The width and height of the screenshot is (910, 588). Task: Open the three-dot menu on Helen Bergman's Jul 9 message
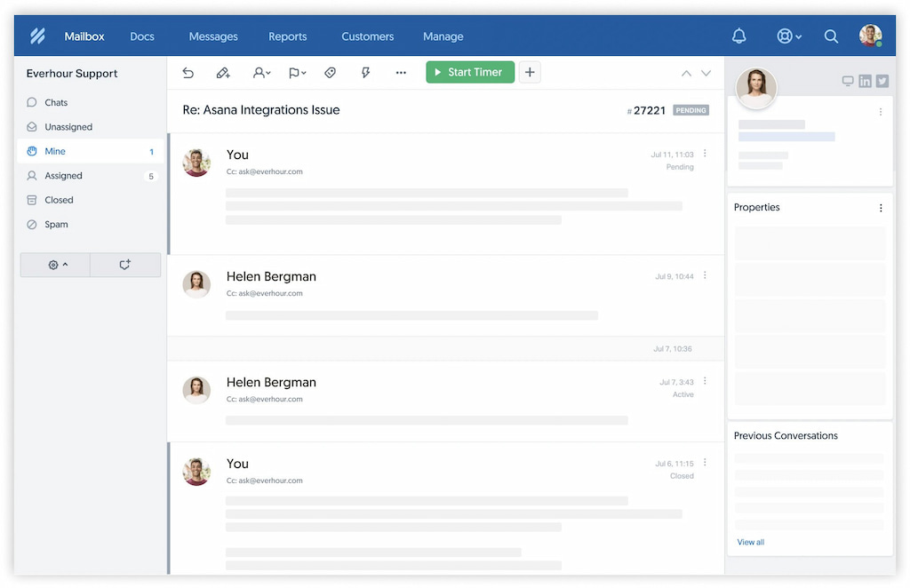tap(704, 276)
